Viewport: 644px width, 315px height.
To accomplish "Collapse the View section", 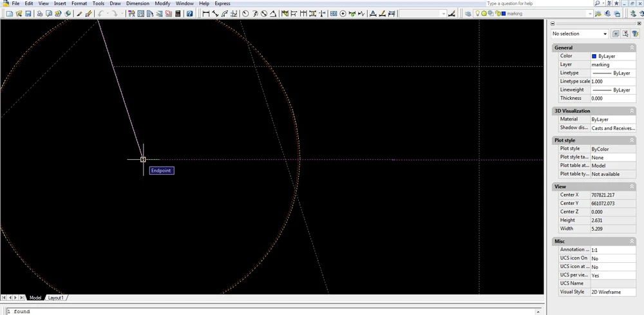I will point(632,186).
